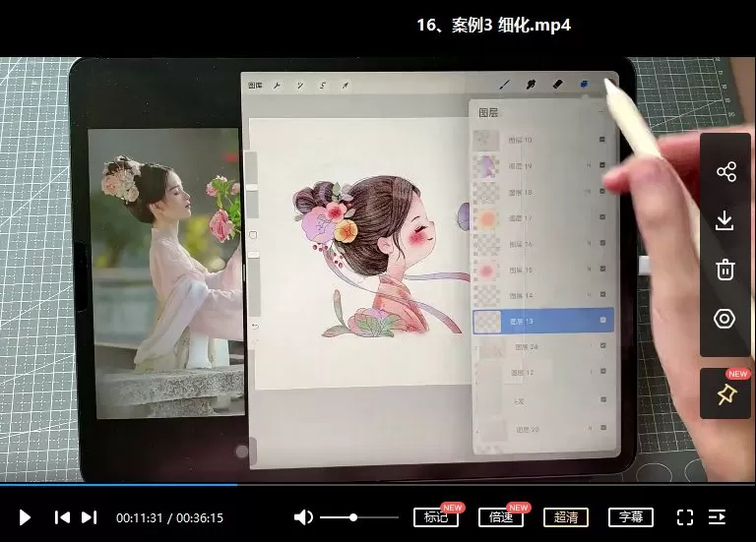The image size is (756, 542).
Task: Open blend mode N of 图层 14
Action: tap(590, 295)
